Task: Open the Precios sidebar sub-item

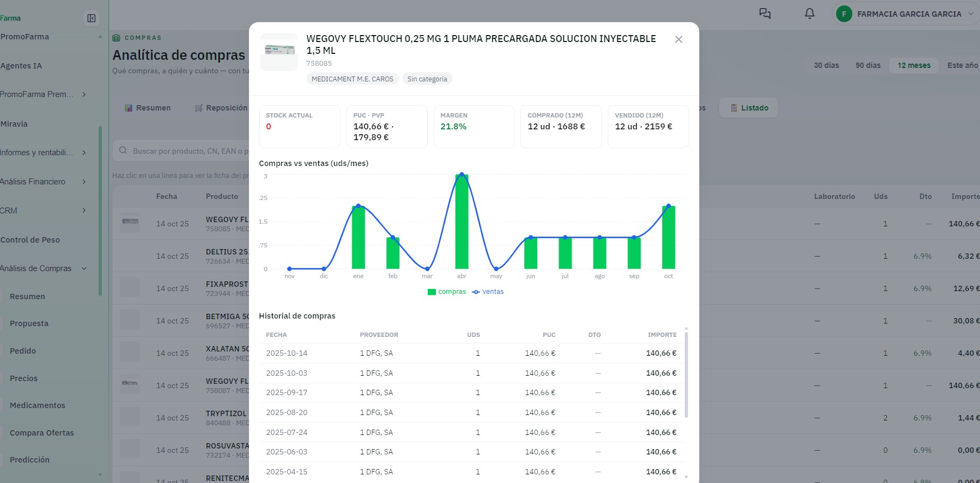Action: click(x=24, y=378)
